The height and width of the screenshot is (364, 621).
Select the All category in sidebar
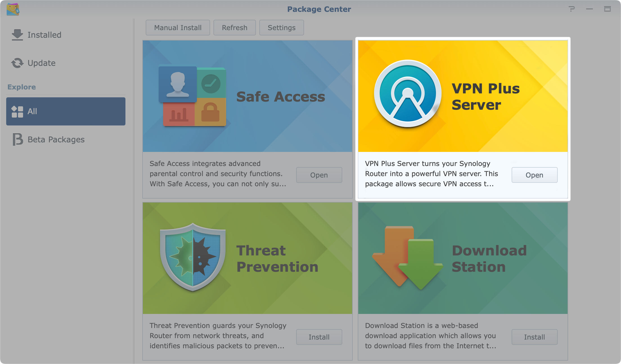tap(66, 111)
